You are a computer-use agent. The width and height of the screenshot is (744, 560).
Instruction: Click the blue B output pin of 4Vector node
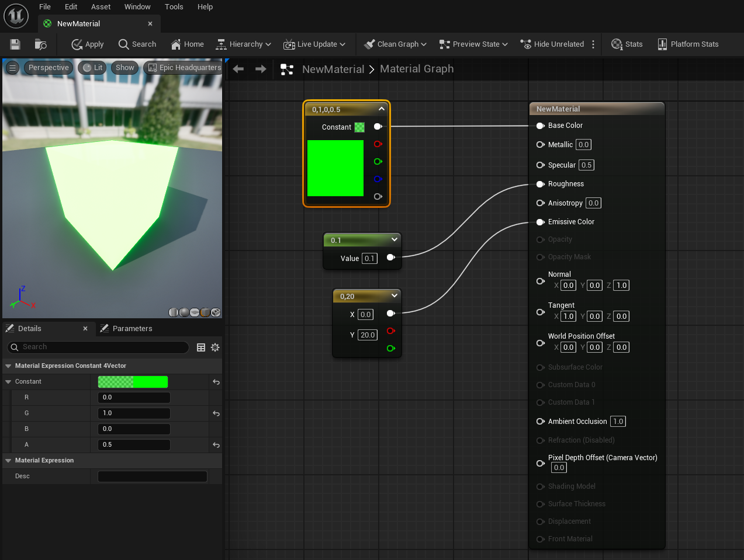pyautogui.click(x=378, y=179)
